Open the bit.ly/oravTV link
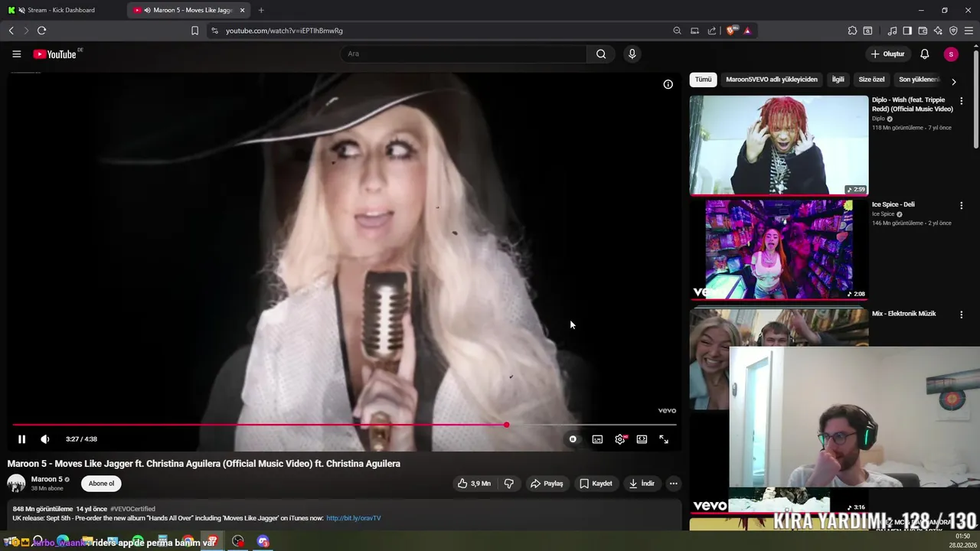This screenshot has width=980, height=551. [354, 518]
